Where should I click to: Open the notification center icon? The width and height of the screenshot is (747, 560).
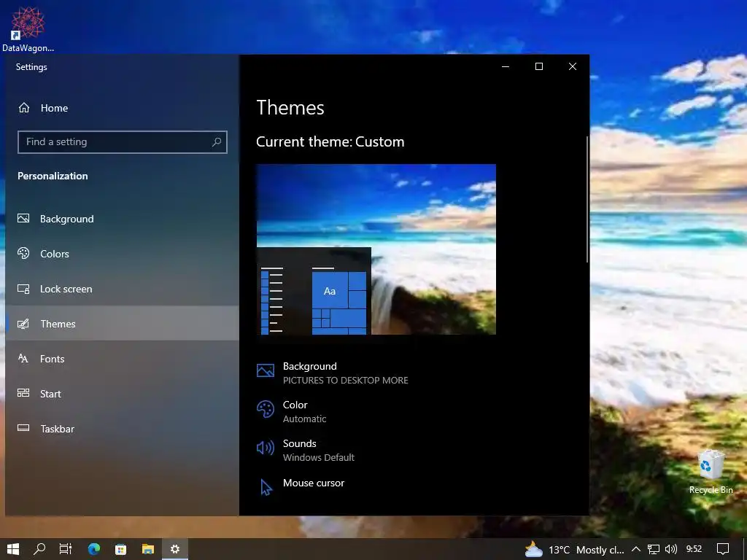(723, 550)
